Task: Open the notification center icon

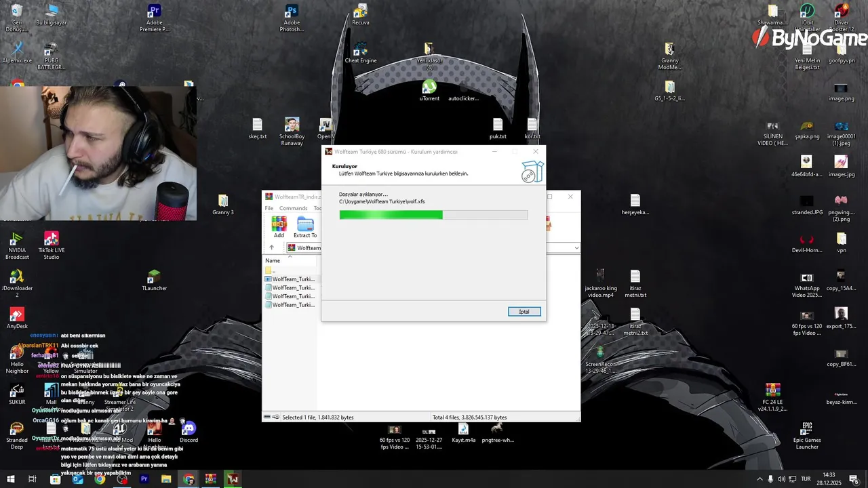Action: [x=853, y=479]
